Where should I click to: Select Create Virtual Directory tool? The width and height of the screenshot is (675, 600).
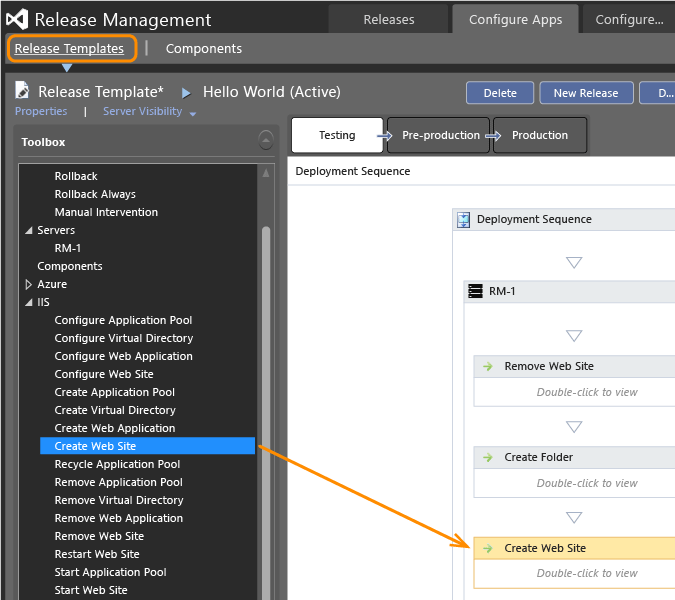pos(115,411)
